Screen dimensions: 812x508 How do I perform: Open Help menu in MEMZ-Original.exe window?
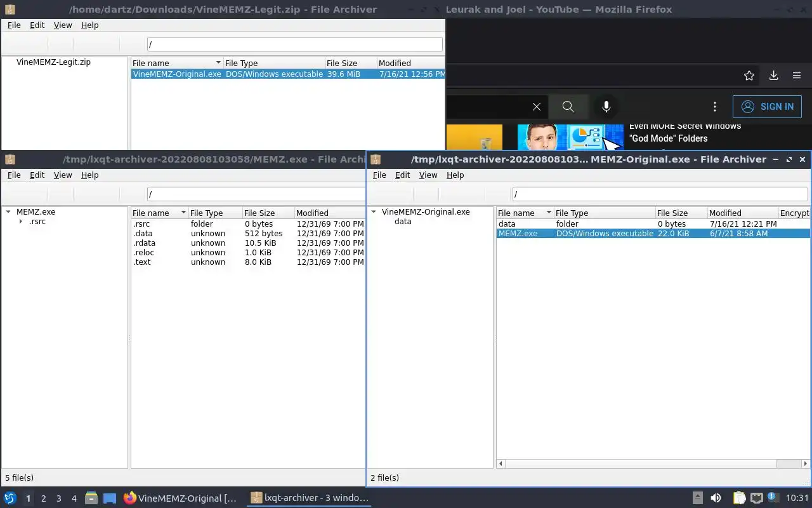pos(455,175)
